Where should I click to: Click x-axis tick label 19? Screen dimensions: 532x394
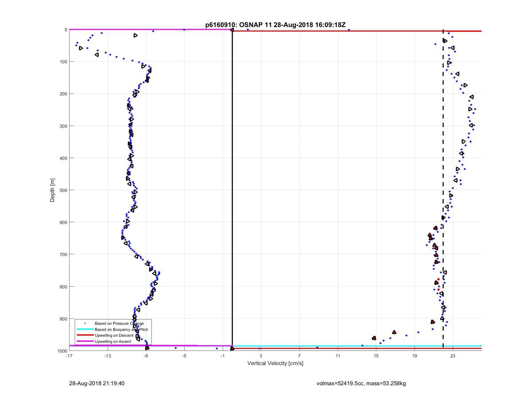pyautogui.click(x=415, y=355)
